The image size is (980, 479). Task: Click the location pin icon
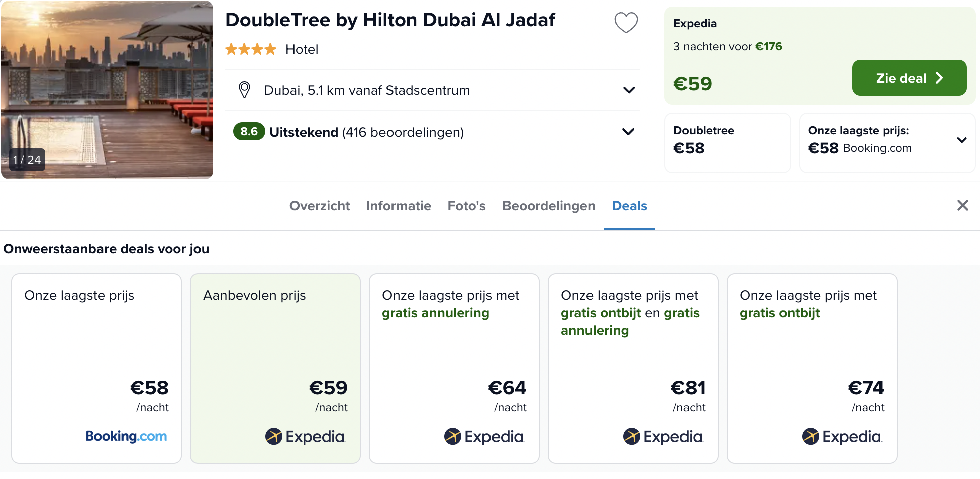(244, 90)
